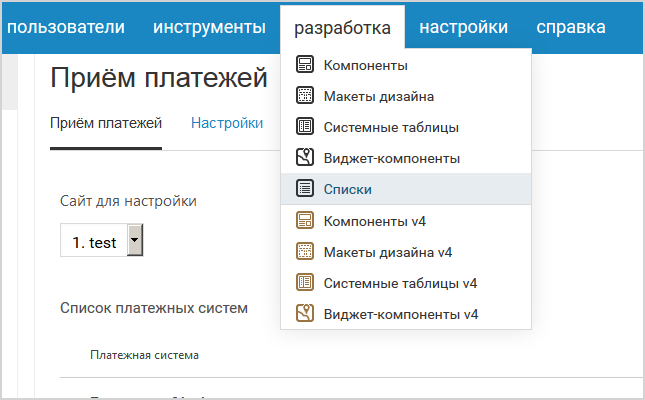Click the Компоненты icon in the menu
The image size is (645, 400).
coord(306,66)
